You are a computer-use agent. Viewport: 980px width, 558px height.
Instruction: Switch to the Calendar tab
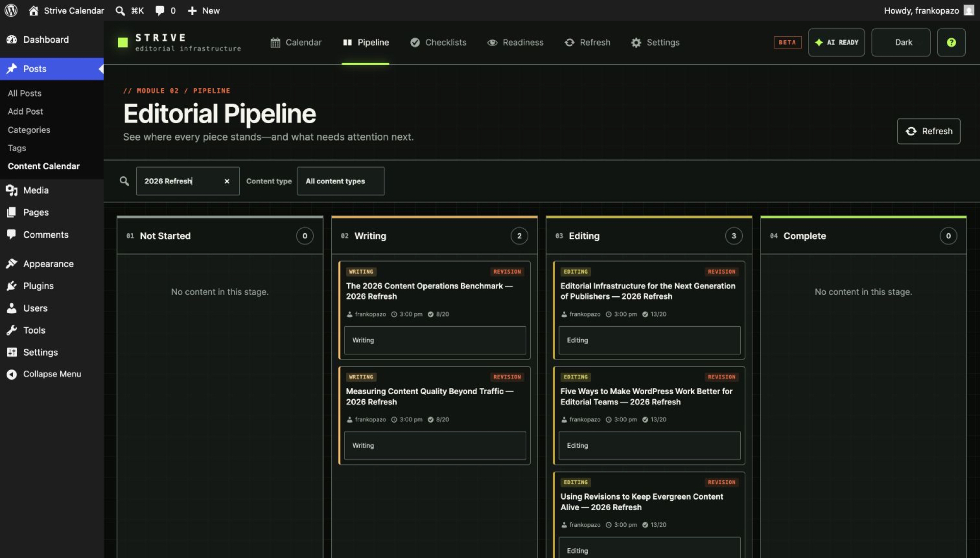click(x=296, y=42)
